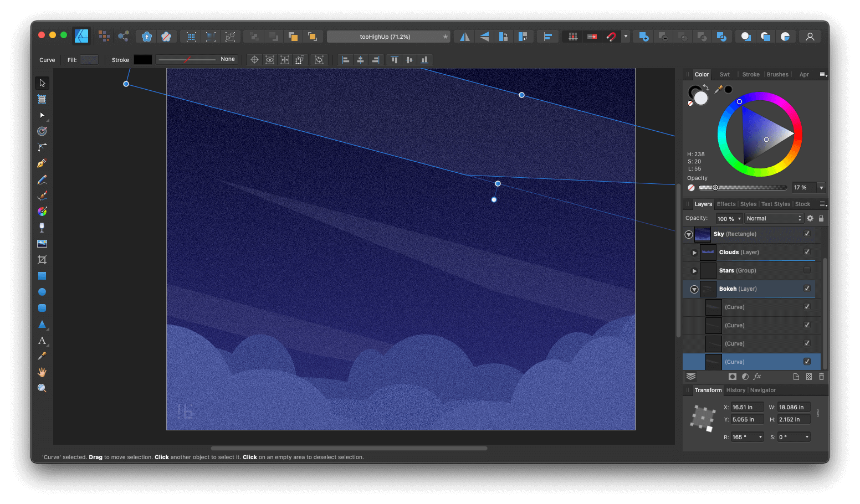This screenshot has height=504, width=860.
Task: Flip the selection horizontally using the toolbar
Action: (x=464, y=36)
